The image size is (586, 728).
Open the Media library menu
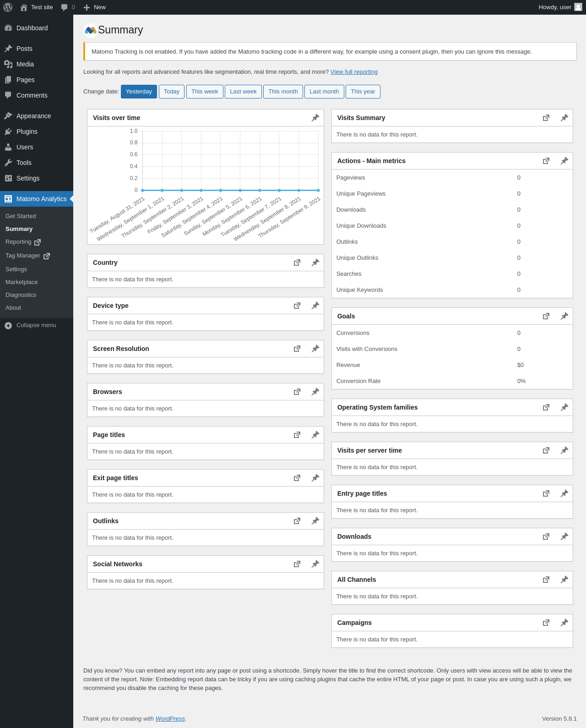pyautogui.click(x=37, y=64)
